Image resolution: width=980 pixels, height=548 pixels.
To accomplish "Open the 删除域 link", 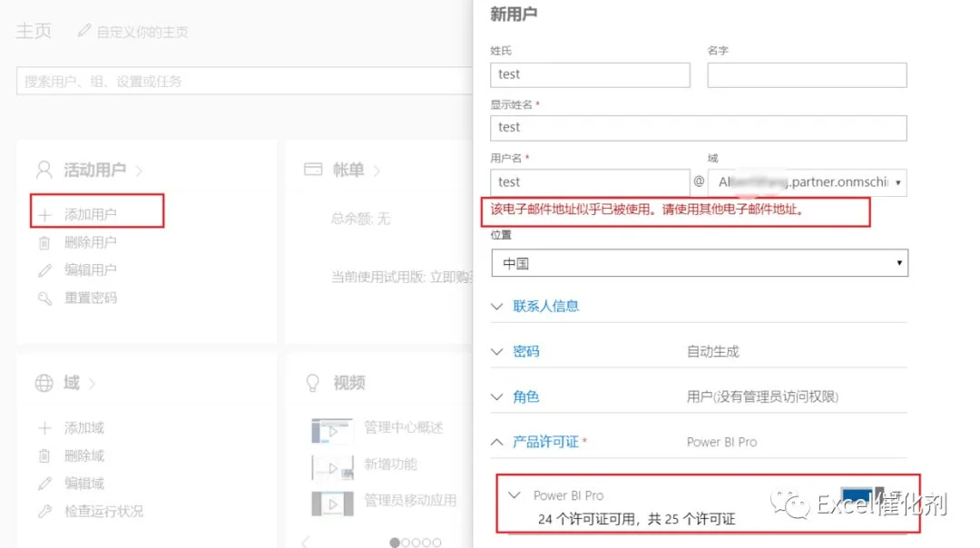I will [84, 455].
